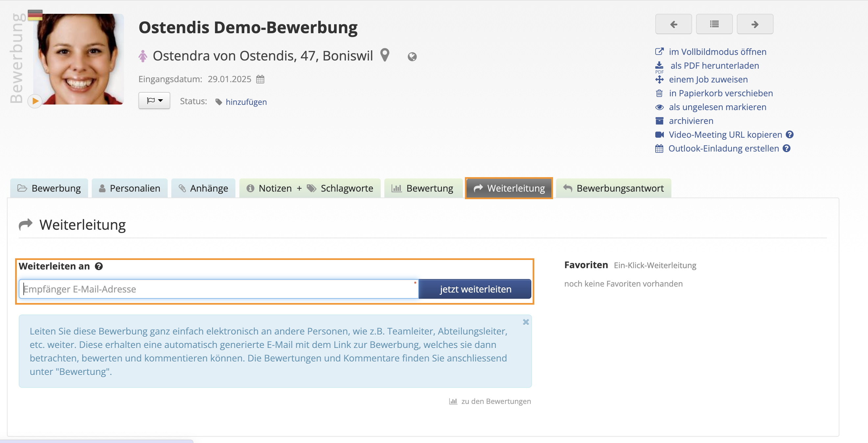The height and width of the screenshot is (443, 868).
Task: Click the move arrows job-assign icon
Action: click(x=660, y=80)
